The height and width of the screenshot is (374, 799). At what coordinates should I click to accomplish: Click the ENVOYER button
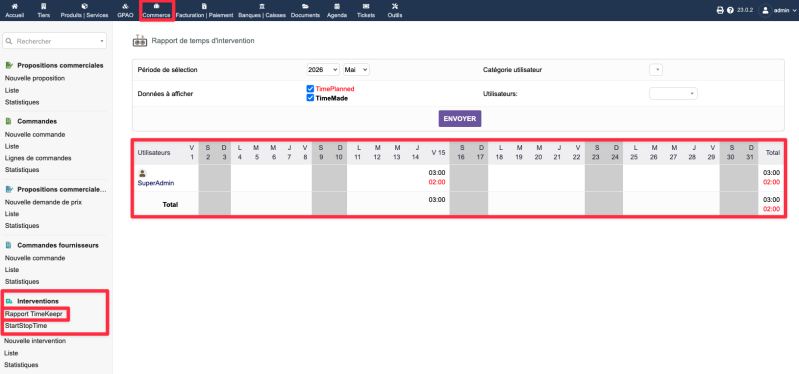coord(460,119)
